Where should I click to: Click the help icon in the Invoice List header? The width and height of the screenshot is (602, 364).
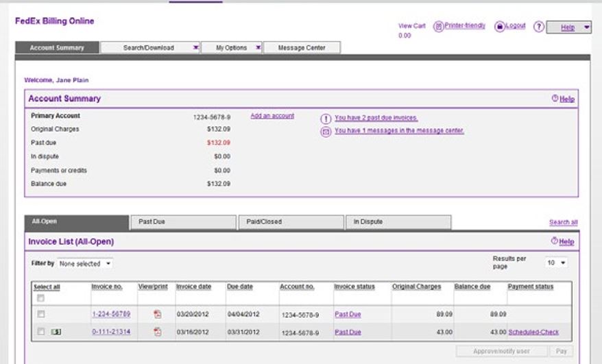(x=554, y=241)
